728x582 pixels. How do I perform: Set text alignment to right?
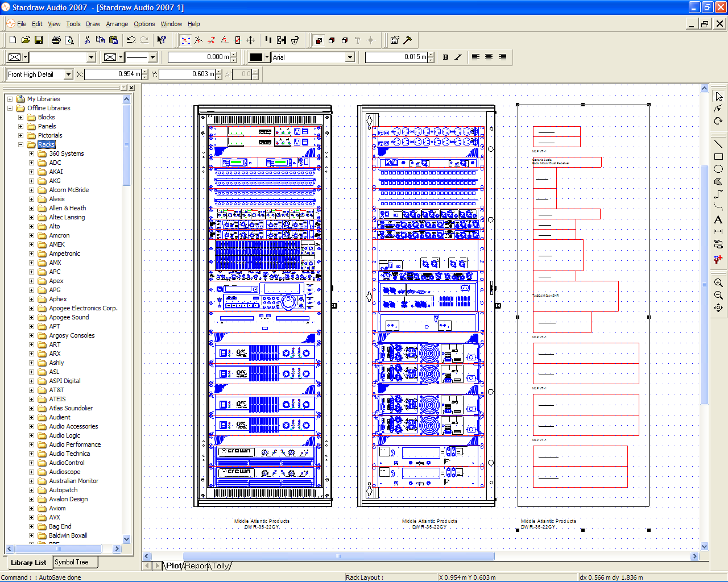click(502, 57)
